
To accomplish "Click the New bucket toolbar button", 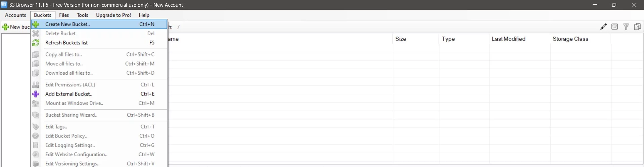I will pyautogui.click(x=16, y=27).
